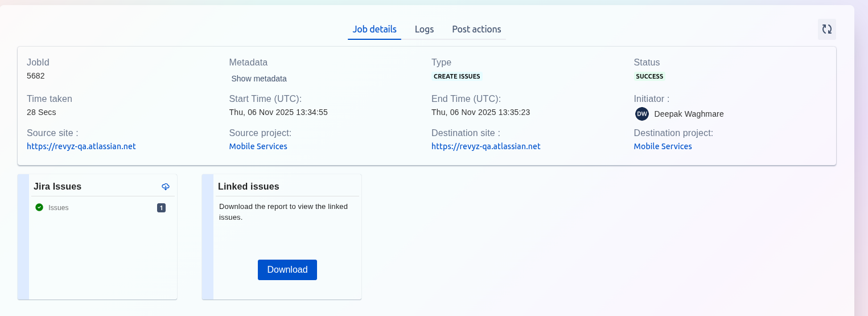
Task: Click the JobId value 5682
Action: click(36, 75)
